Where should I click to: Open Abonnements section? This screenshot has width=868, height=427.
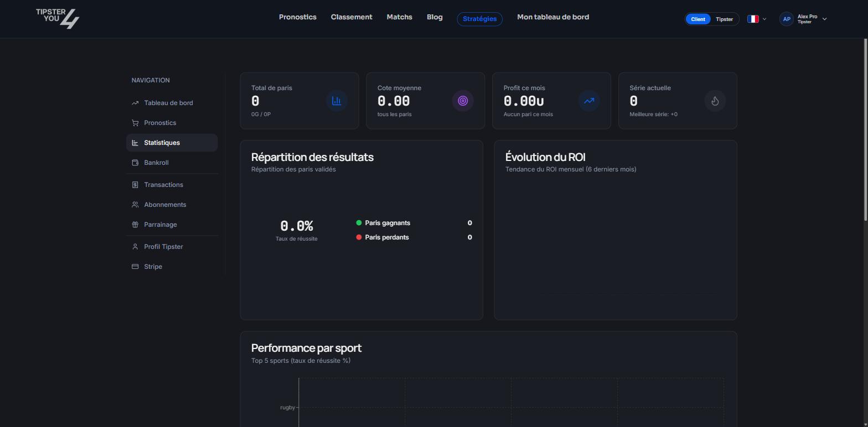(x=172, y=205)
